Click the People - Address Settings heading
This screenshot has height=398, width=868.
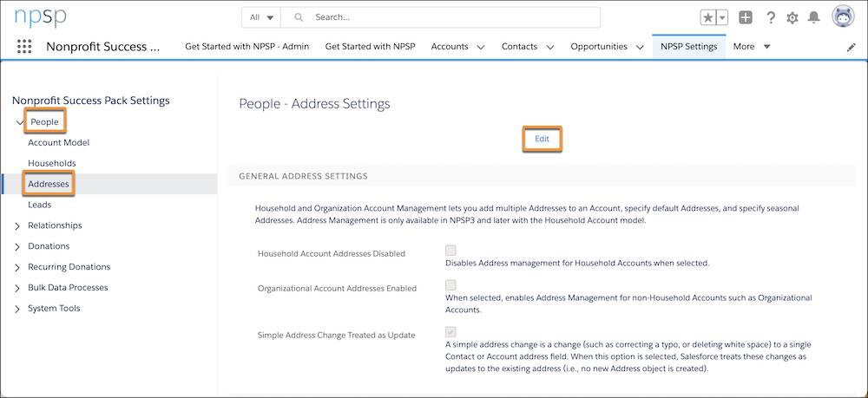[x=314, y=103]
